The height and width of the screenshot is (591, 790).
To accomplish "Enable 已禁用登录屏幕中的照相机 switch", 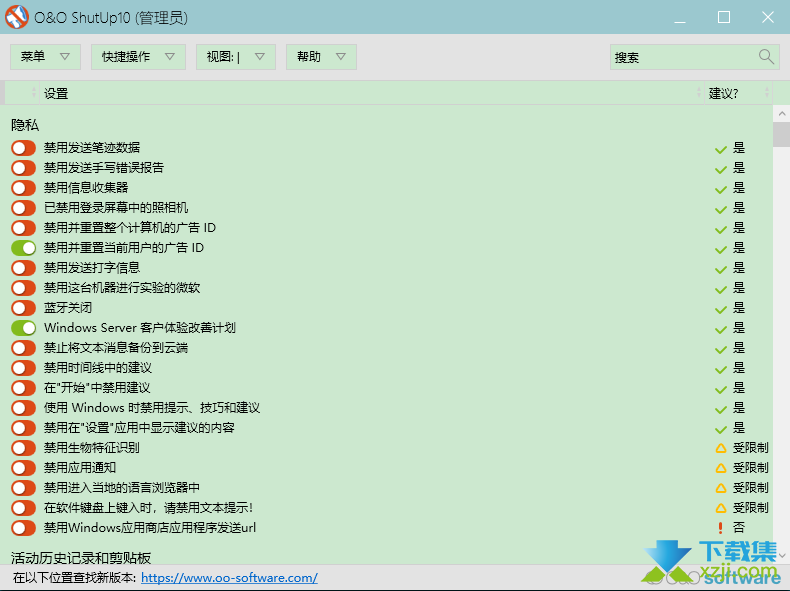I will click(x=24, y=208).
